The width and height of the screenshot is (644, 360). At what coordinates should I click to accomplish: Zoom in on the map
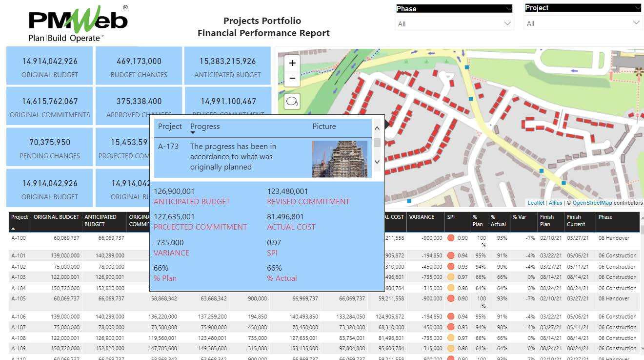coord(292,63)
